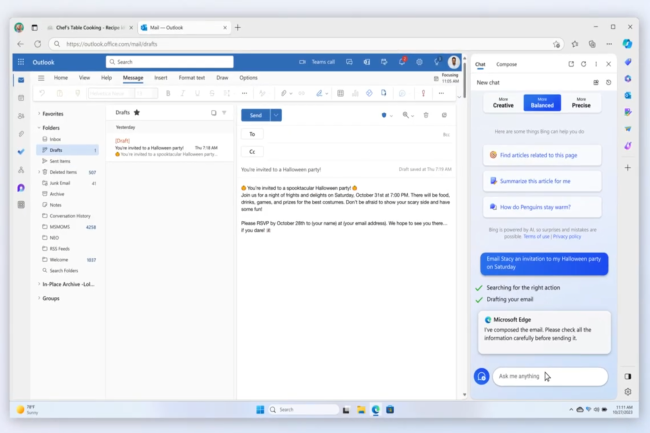
Task: Toggle favorite star on Drafts folder
Action: (137, 113)
